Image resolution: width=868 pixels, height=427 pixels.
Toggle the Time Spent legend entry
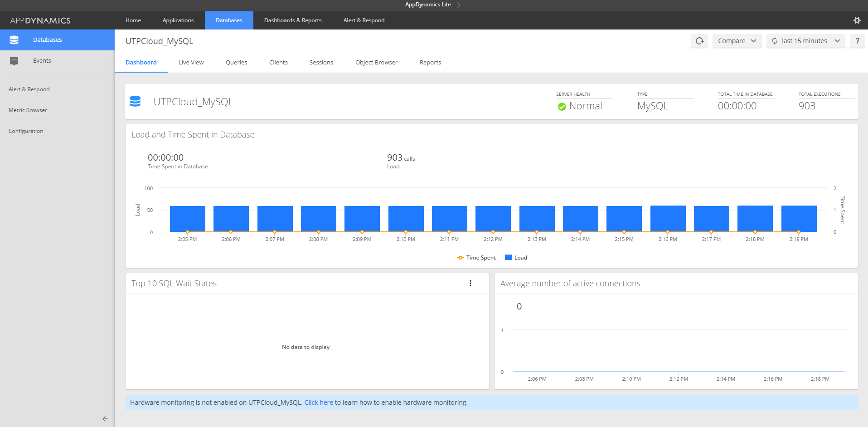pyautogui.click(x=476, y=258)
